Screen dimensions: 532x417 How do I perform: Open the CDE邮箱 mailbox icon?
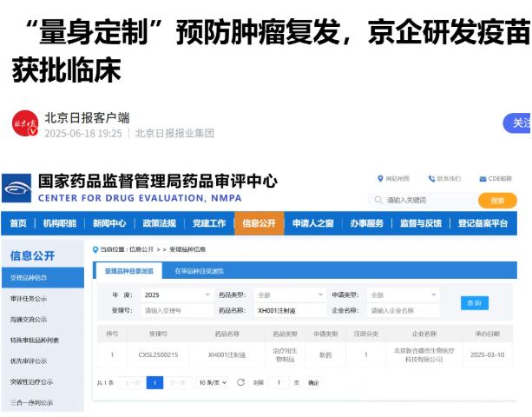[481, 177]
